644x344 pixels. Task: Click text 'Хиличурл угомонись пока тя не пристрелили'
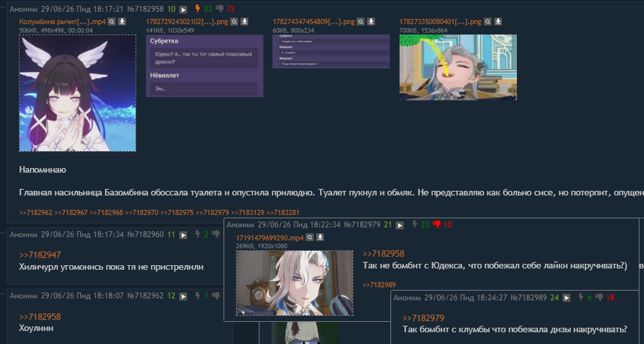pos(111,267)
